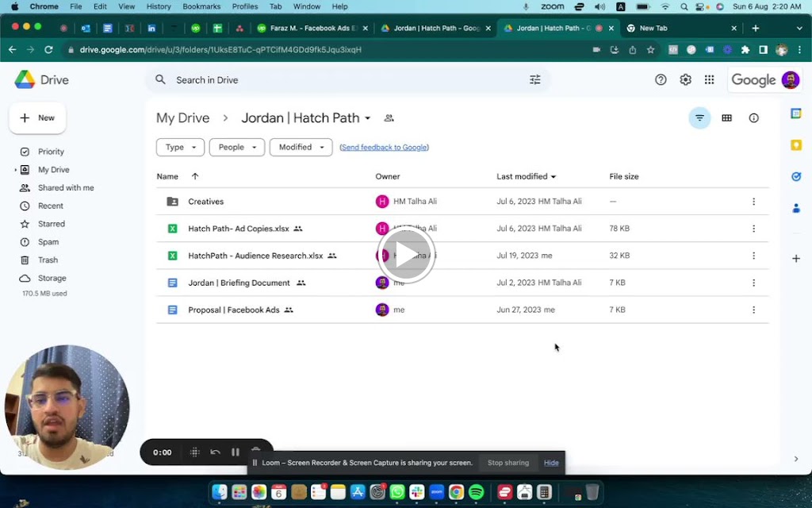
Task: Reverse sort direction arrow next to Name
Action: point(195,176)
